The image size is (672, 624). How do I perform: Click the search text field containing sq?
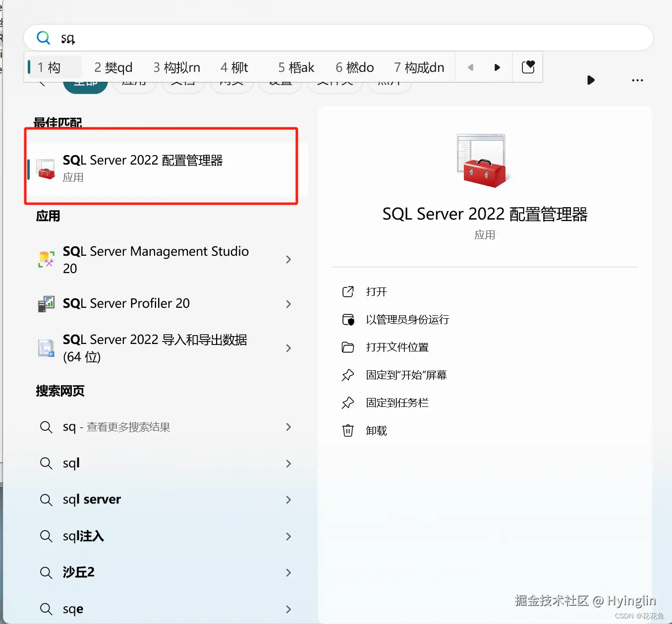pos(338,38)
